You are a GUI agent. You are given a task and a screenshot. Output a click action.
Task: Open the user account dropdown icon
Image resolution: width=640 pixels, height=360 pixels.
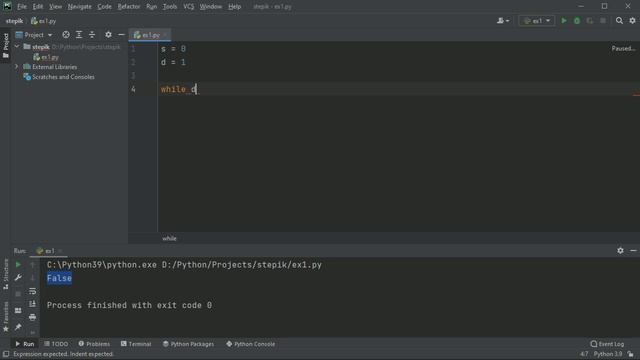[503, 20]
